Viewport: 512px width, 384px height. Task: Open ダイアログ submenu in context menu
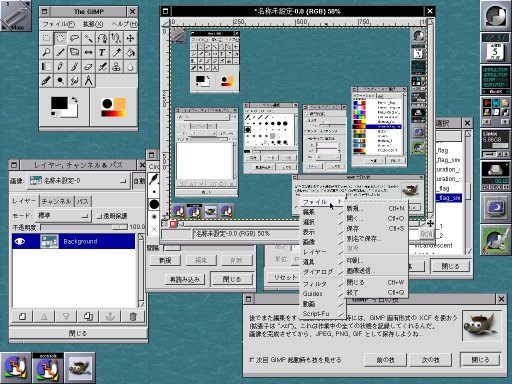322,272
